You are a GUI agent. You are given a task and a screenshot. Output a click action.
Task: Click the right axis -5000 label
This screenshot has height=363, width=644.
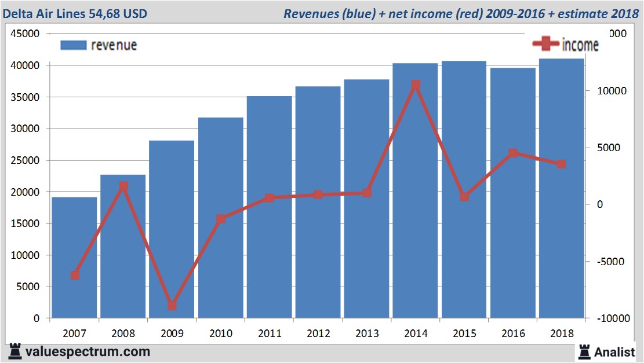pyautogui.click(x=610, y=262)
